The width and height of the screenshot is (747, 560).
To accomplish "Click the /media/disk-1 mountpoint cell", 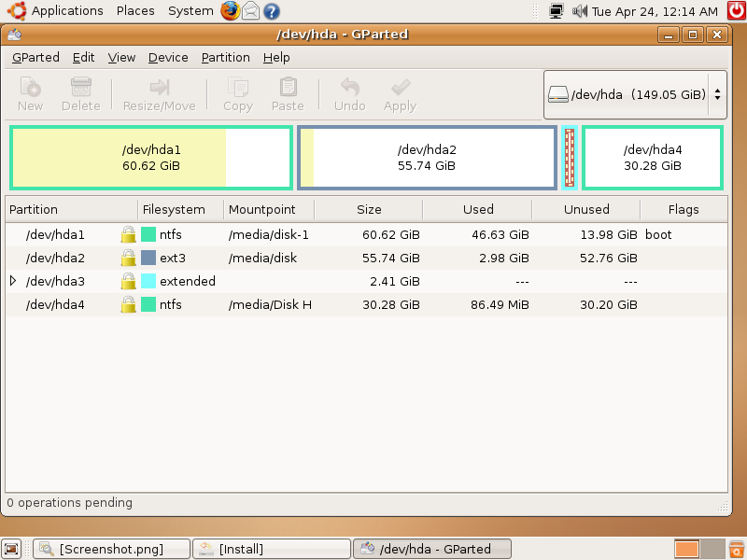I will 269,234.
